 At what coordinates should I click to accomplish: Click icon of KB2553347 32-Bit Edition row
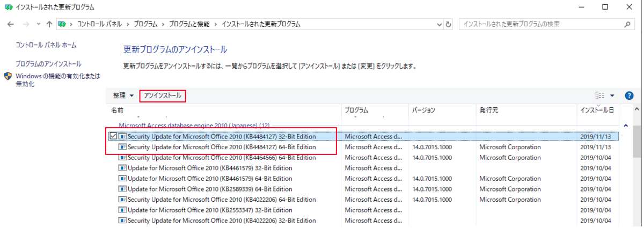coord(122,210)
